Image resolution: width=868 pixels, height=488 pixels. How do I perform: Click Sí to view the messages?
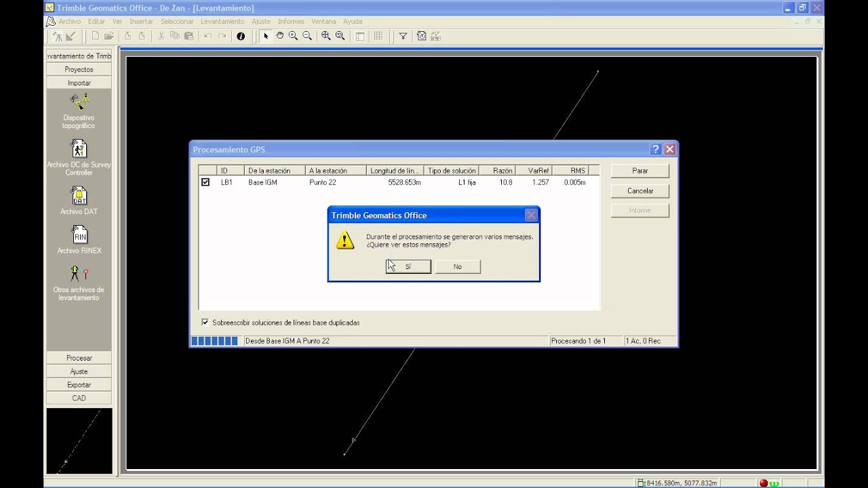point(408,267)
